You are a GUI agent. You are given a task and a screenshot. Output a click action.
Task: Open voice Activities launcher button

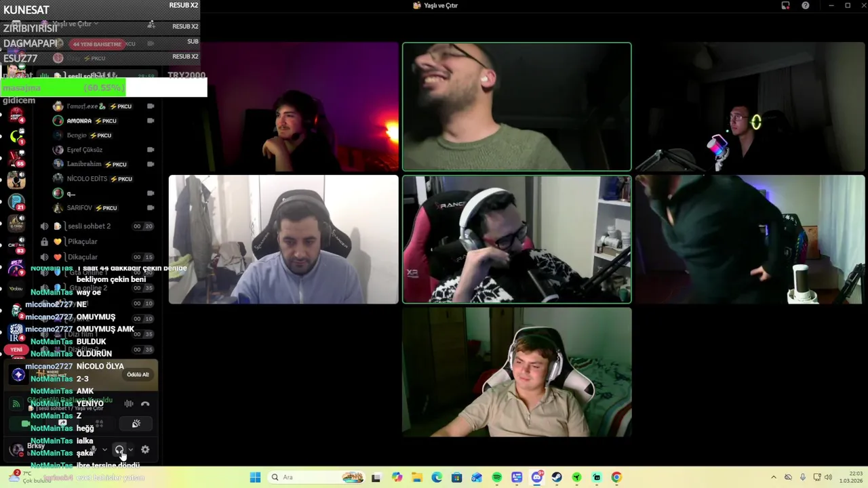pyautogui.click(x=99, y=424)
